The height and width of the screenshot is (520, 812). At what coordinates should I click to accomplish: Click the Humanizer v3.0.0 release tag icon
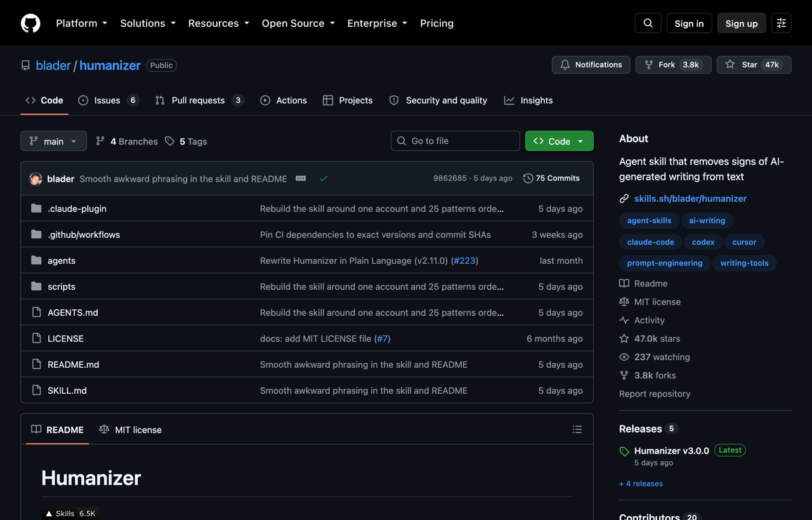point(624,452)
